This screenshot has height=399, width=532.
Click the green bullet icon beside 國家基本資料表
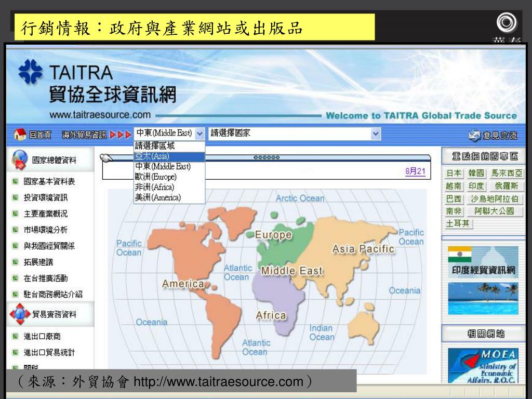(x=15, y=181)
